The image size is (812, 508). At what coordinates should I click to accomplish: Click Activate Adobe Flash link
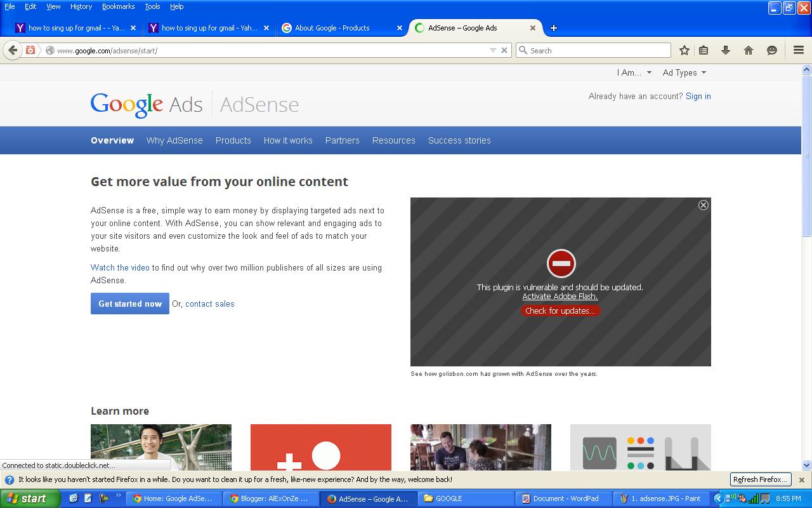point(560,297)
